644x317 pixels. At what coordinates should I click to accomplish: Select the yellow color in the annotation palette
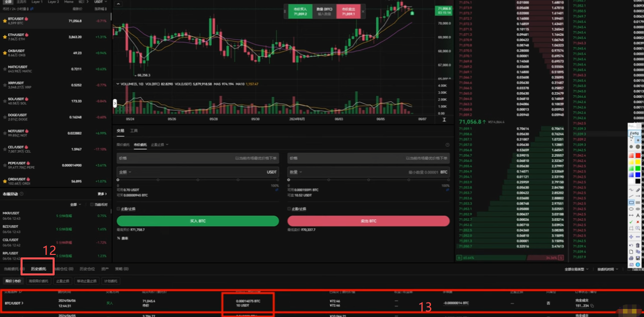[638, 162]
